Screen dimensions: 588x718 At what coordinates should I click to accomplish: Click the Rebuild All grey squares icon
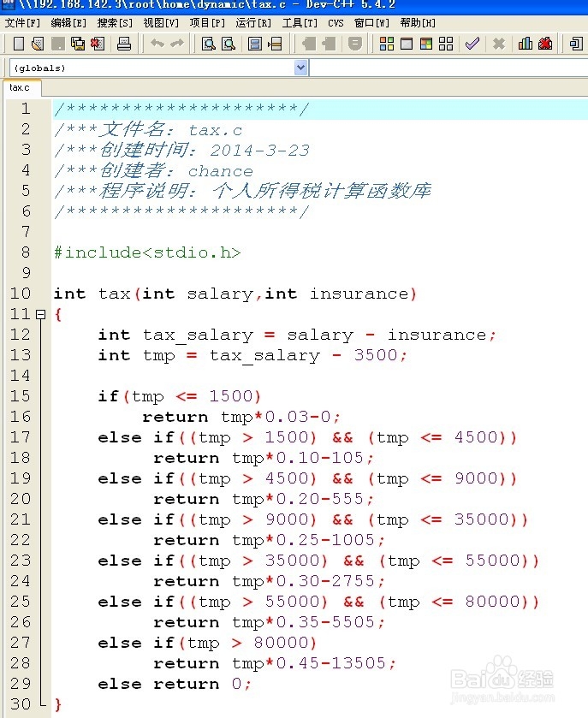pos(446,44)
